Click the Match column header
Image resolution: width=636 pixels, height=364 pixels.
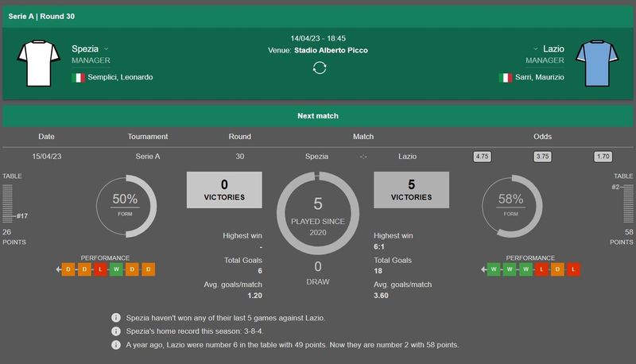click(x=363, y=137)
